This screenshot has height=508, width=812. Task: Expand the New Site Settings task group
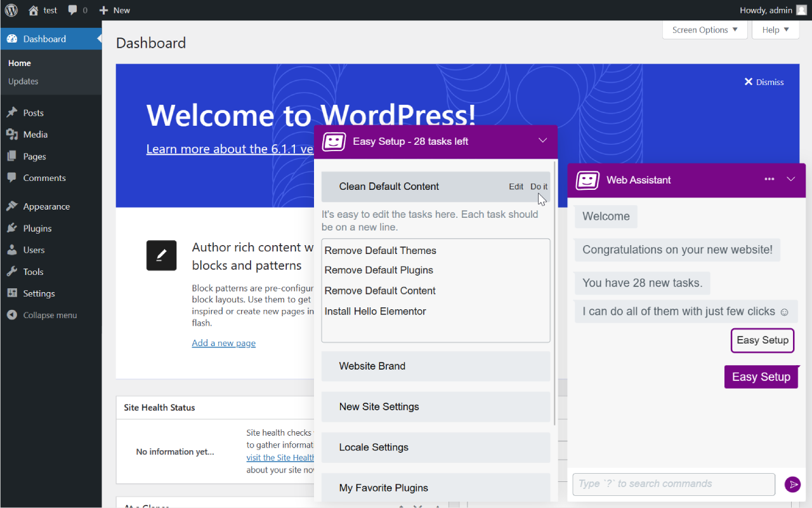coord(436,407)
